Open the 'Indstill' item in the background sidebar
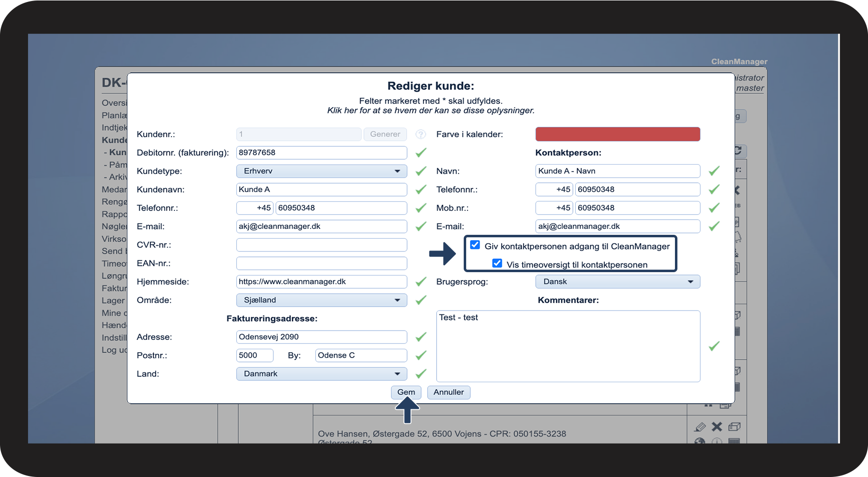Image resolution: width=868 pixels, height=477 pixels. [x=114, y=337]
